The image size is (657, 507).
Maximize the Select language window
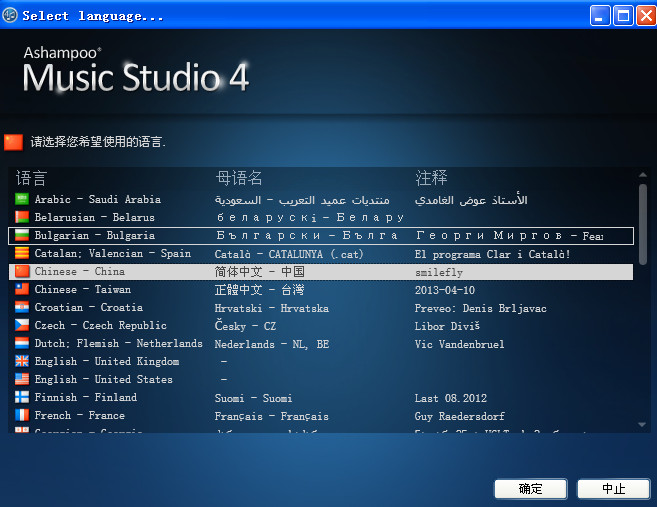(x=623, y=16)
